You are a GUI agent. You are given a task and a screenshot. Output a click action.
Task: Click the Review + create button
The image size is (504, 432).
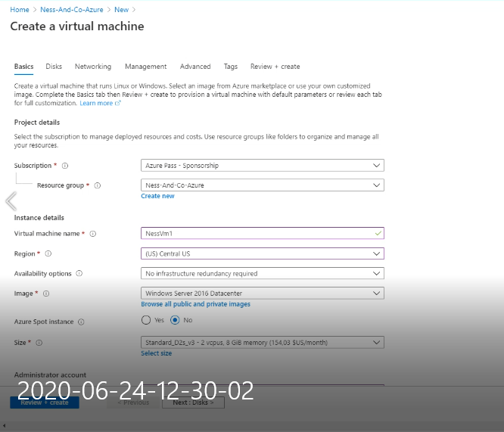click(x=45, y=402)
